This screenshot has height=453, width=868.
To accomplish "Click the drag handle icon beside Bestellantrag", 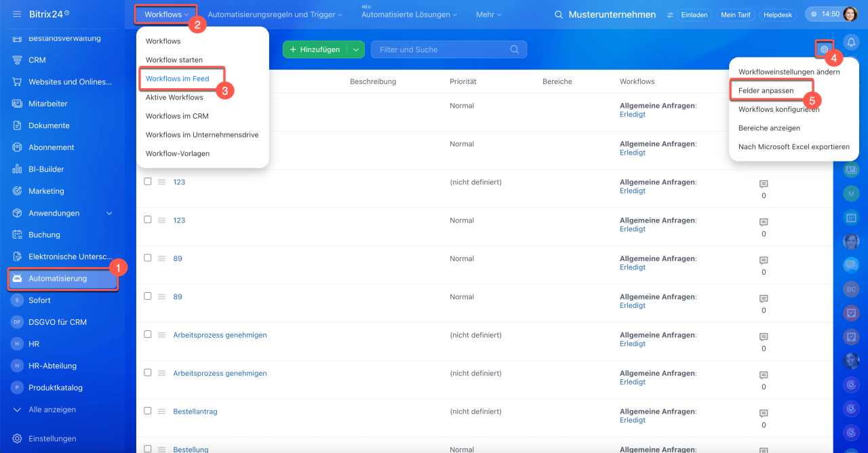I will point(162,412).
